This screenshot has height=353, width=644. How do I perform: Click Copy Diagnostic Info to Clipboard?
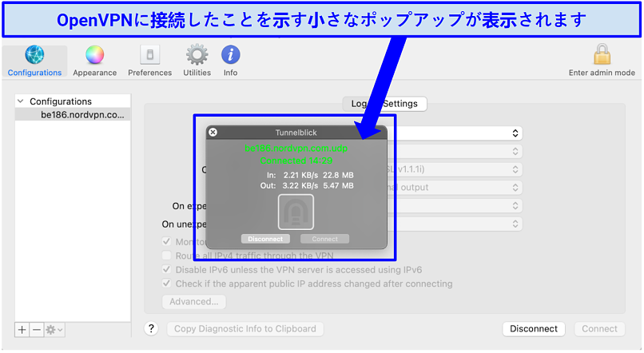tap(245, 329)
